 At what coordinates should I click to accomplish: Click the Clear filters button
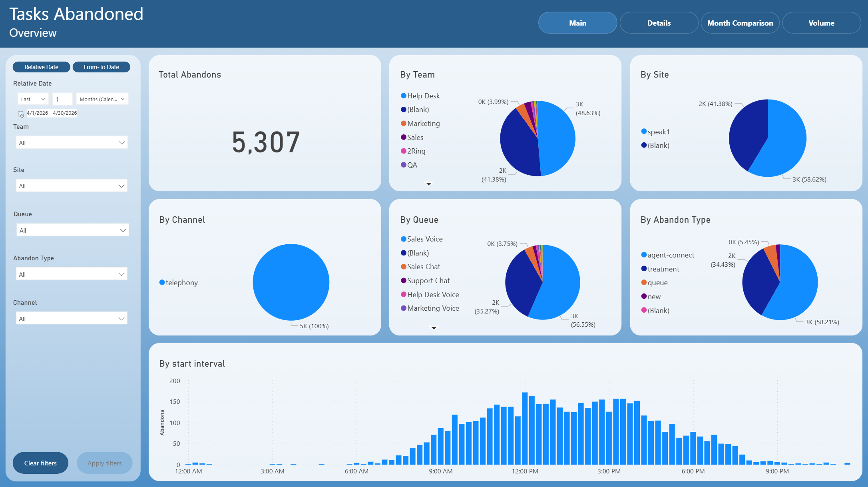click(40, 463)
